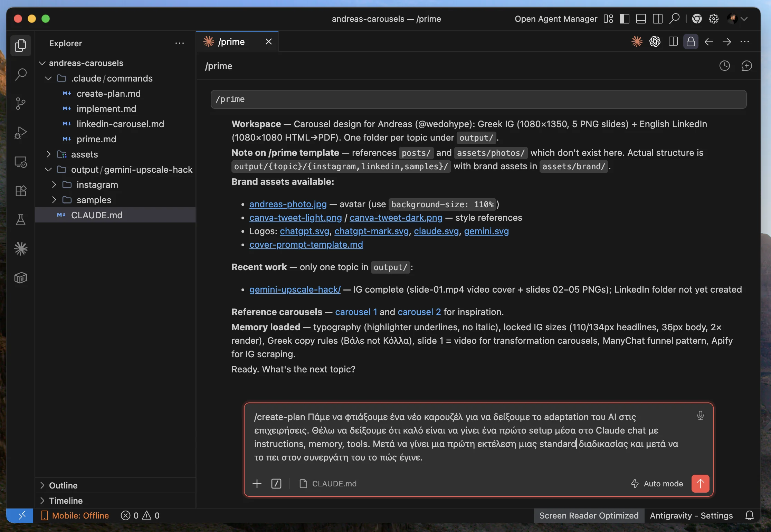Collapse the andreas-carousels root folder
The height and width of the screenshot is (532, 771).
[42, 63]
